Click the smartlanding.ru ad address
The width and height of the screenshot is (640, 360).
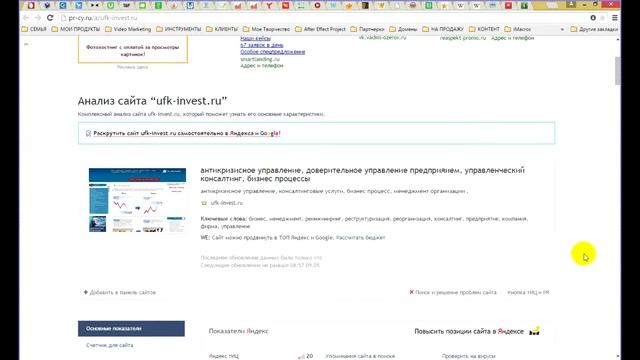click(x=260, y=59)
